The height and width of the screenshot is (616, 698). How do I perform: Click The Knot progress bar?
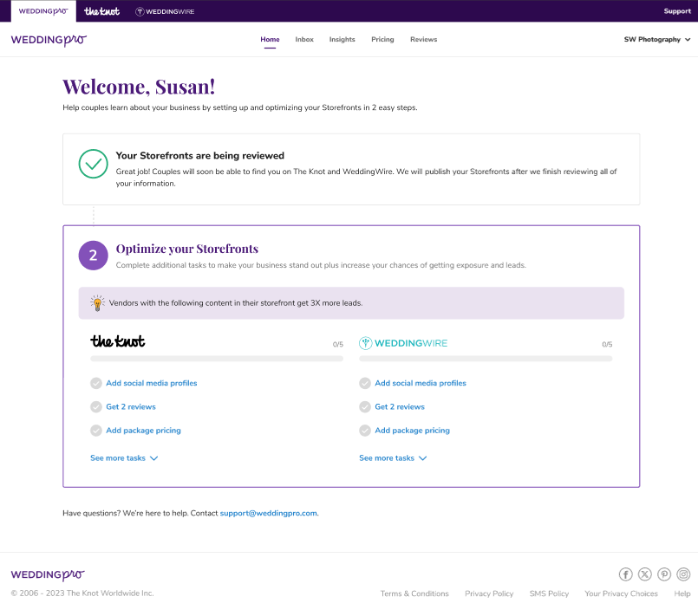point(217,359)
